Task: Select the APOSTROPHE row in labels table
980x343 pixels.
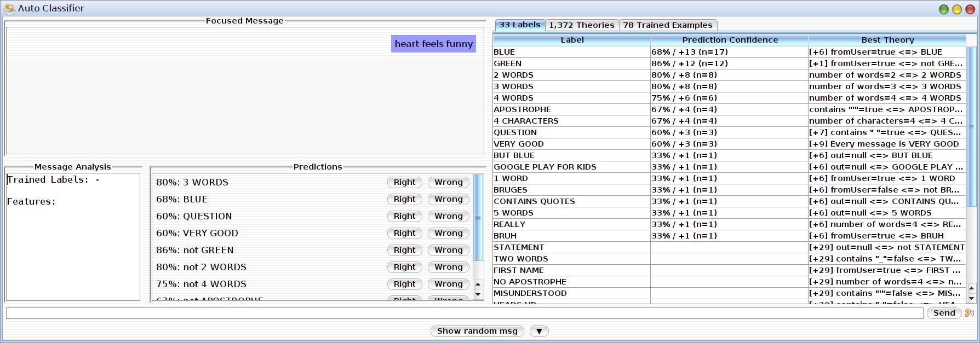Action: (x=571, y=109)
